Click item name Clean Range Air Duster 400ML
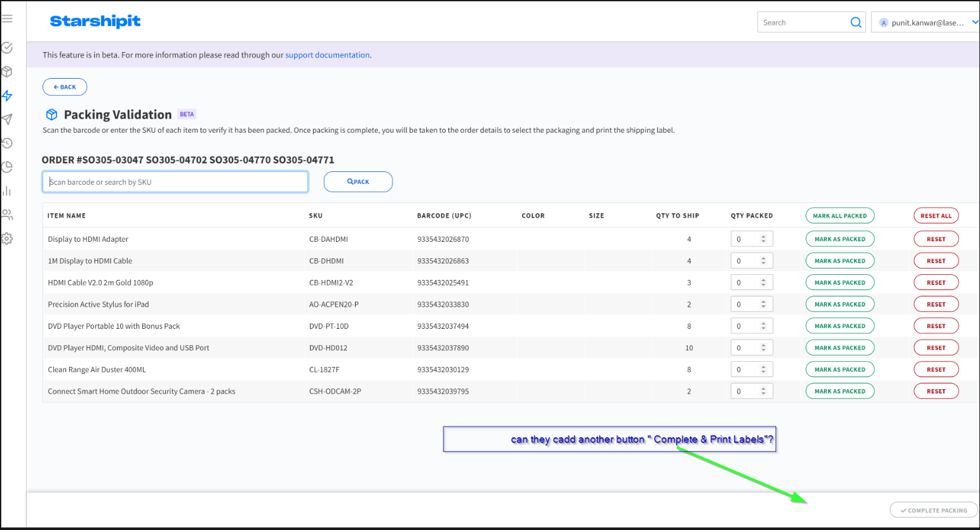980x530 pixels. click(97, 369)
